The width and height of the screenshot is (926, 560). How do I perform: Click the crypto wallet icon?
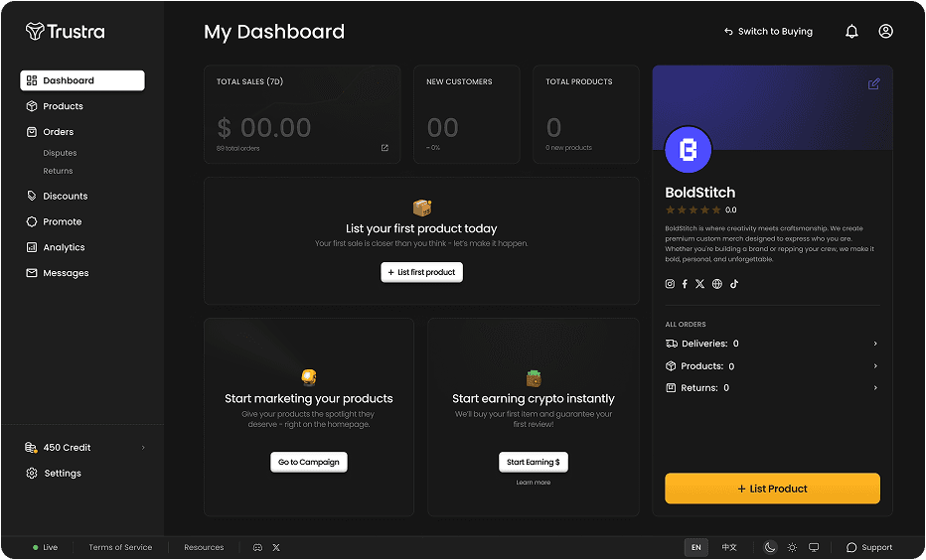(x=534, y=377)
